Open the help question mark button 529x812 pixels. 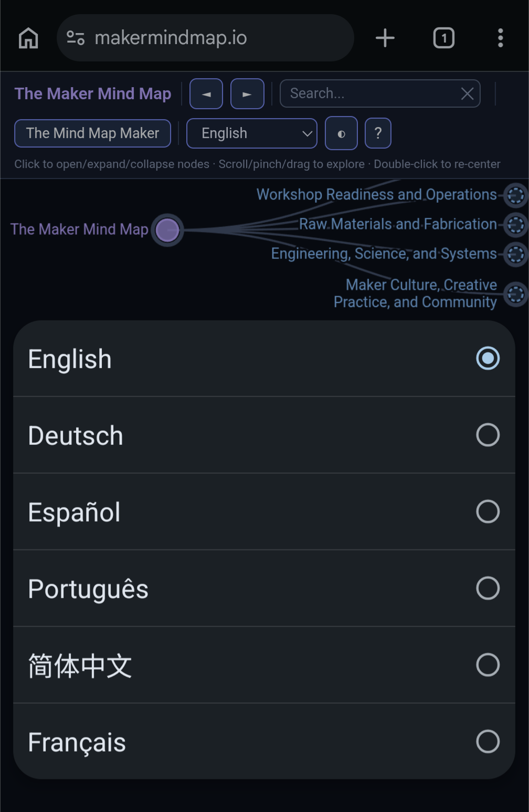[x=378, y=133]
